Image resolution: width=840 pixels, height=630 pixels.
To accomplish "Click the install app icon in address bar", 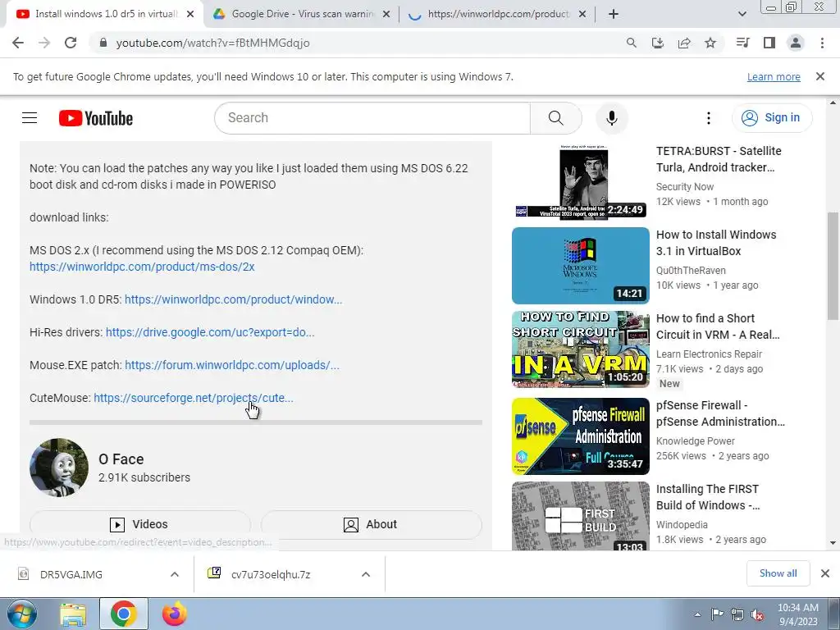I will (658, 43).
